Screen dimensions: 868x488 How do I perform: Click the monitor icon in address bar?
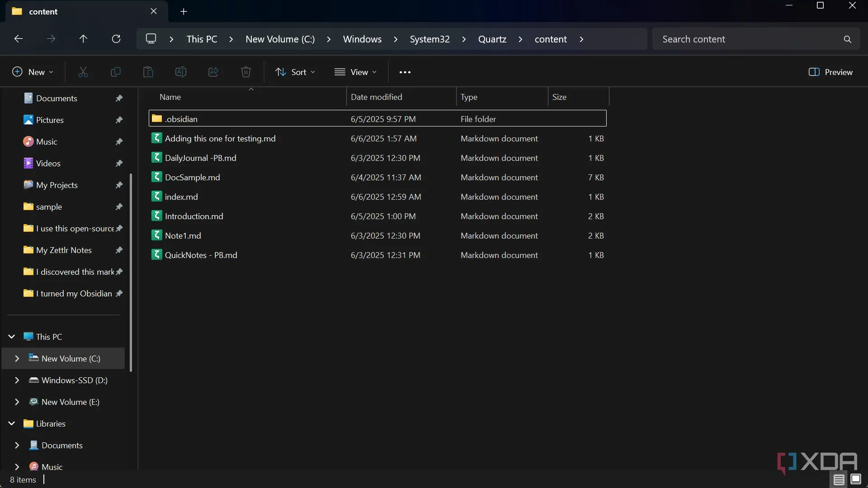click(x=151, y=39)
